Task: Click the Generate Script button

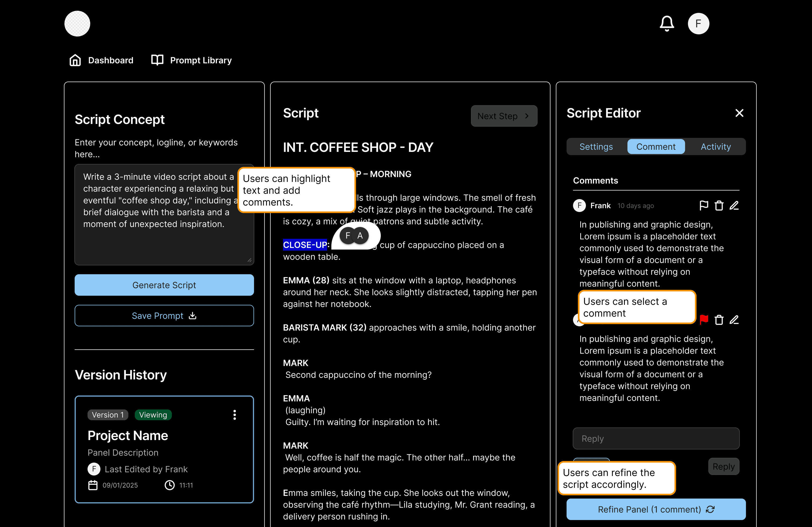Action: click(x=164, y=285)
